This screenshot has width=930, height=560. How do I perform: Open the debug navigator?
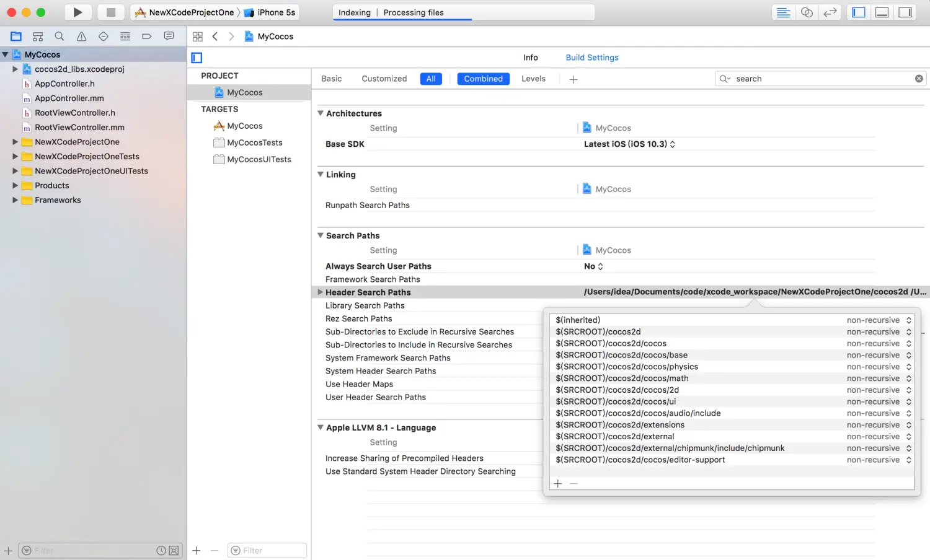coord(125,37)
